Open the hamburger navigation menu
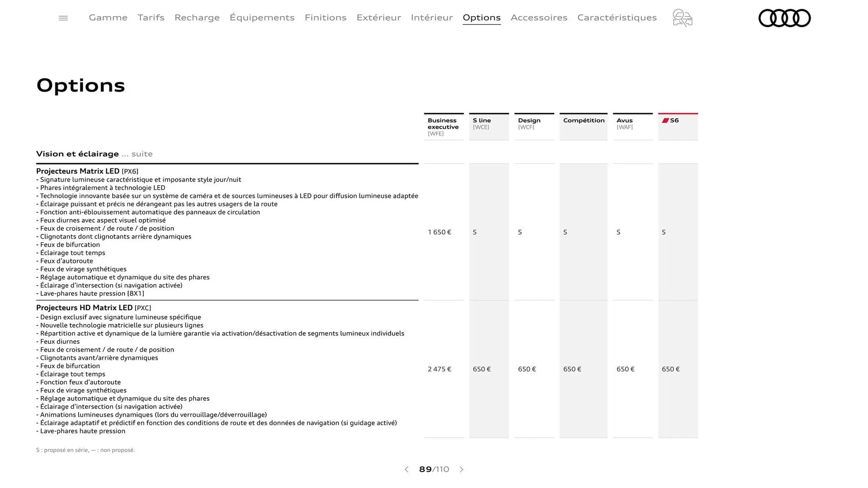 (63, 18)
